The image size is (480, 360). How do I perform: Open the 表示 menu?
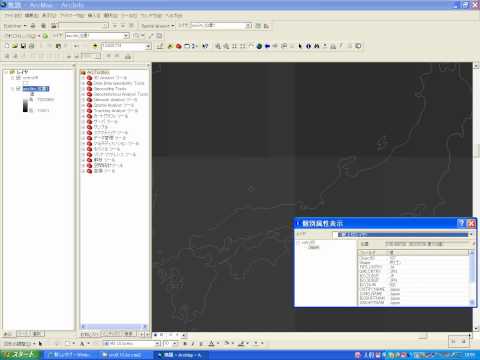coord(49,15)
